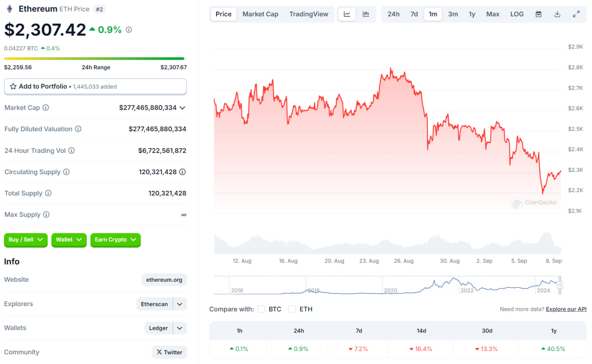Image resolution: width=592 pixels, height=364 pixels.
Task: Click the 7d -7.2% change cell
Action: [358, 349]
